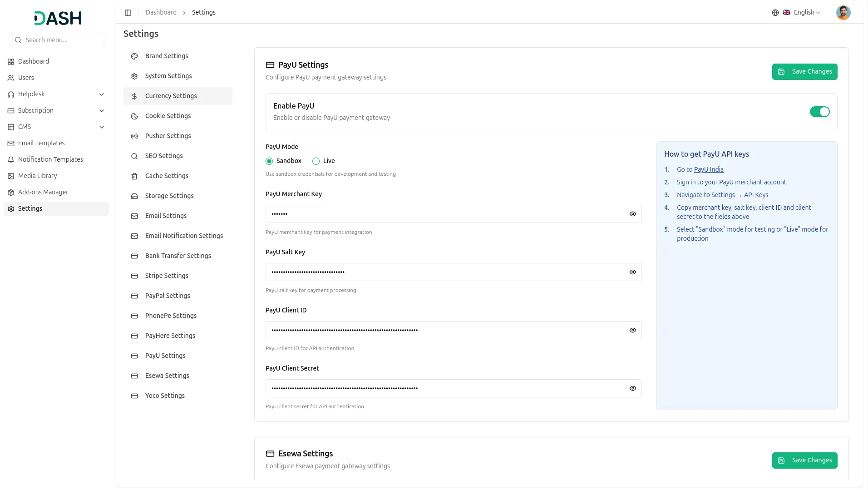
Task: Click the SEO Settings magnifier icon
Action: (x=134, y=156)
